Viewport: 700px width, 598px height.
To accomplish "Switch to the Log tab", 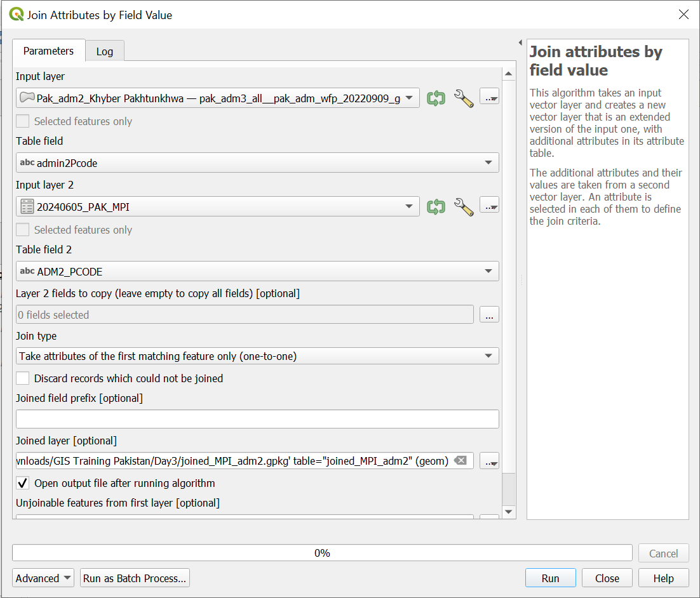I will tap(105, 51).
